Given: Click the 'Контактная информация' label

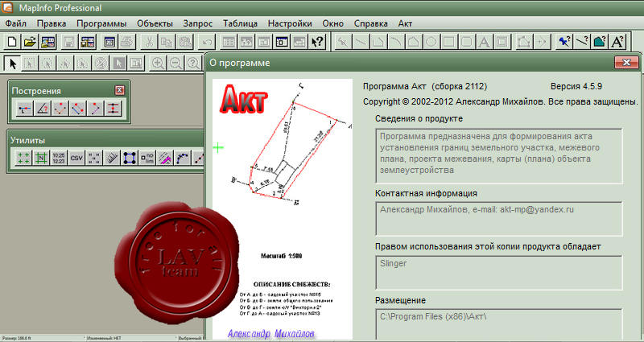Looking at the screenshot, I should [426, 193].
